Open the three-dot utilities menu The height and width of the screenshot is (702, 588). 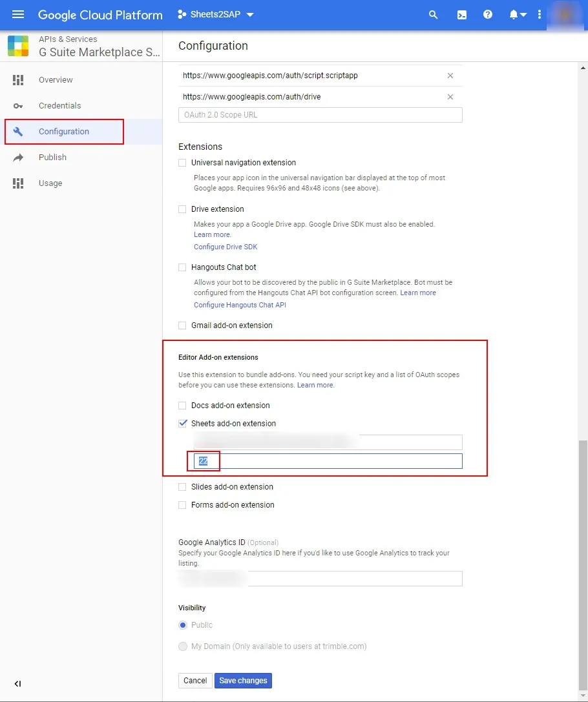click(539, 14)
